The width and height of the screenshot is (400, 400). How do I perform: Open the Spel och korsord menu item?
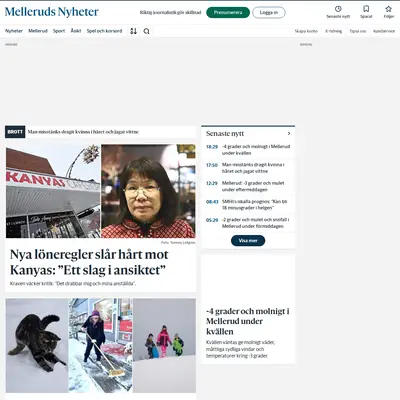pos(104,31)
